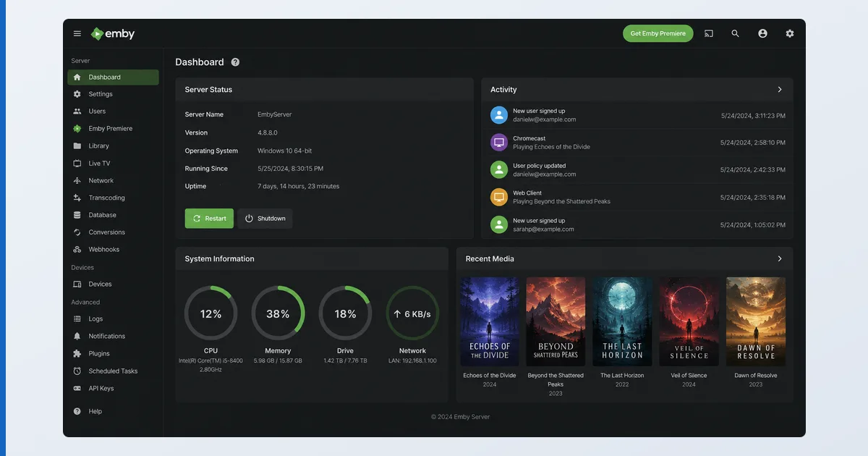Click the Webhooks icon
868x456 pixels.
click(x=77, y=250)
